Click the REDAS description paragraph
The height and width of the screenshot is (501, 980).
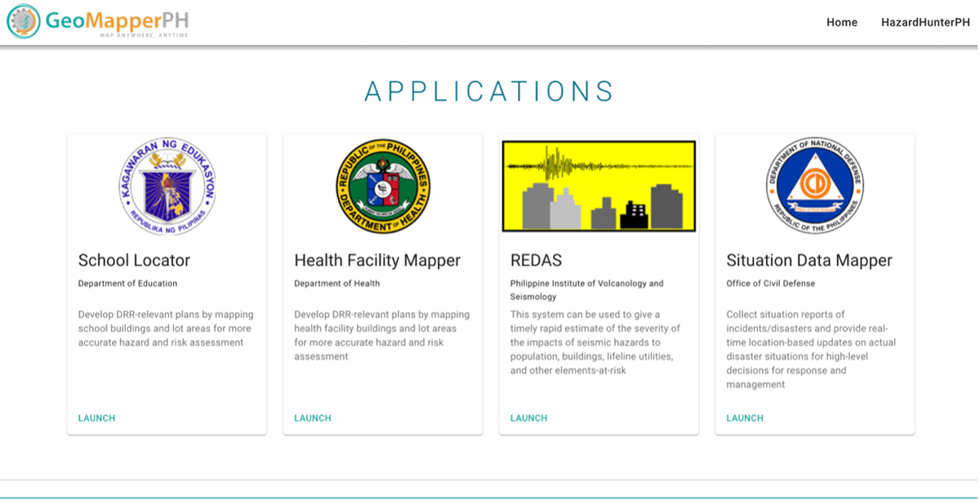[595, 342]
